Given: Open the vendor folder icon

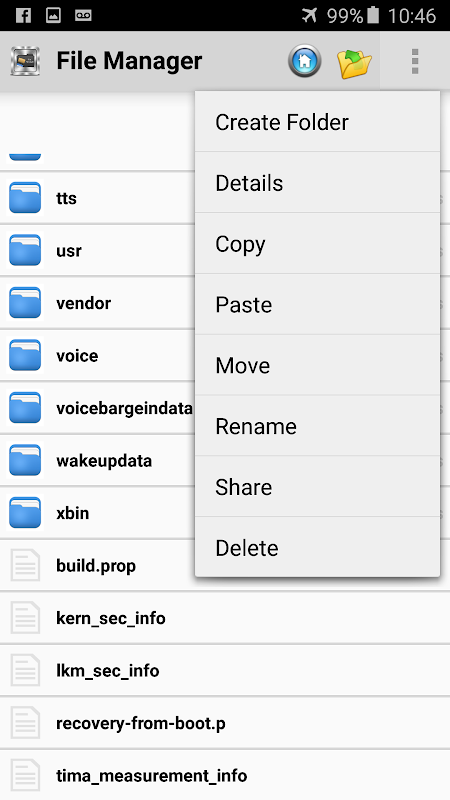Looking at the screenshot, I should 25,303.
